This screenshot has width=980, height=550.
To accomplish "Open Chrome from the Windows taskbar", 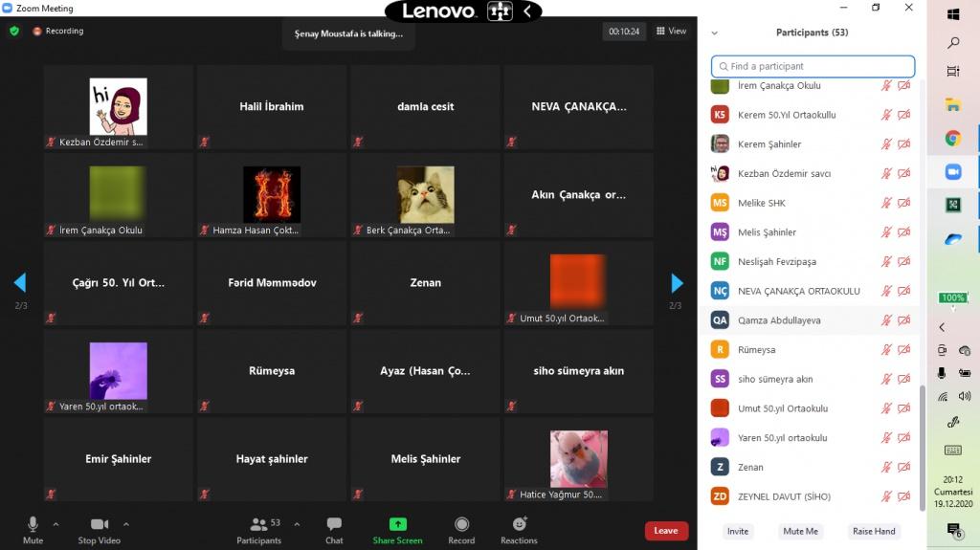I will [x=953, y=139].
